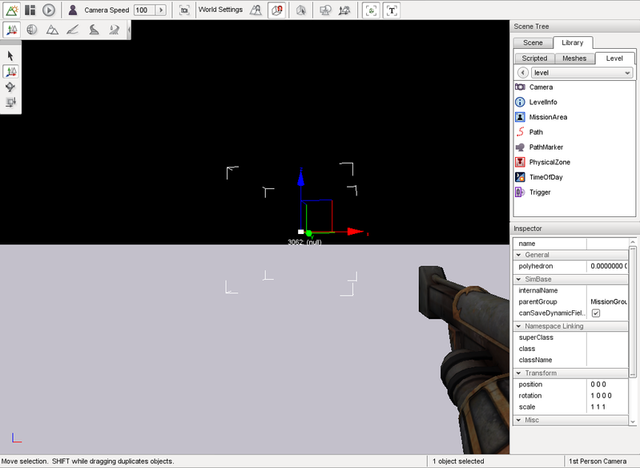
Task: Pick the Trigger object in library
Action: click(540, 192)
